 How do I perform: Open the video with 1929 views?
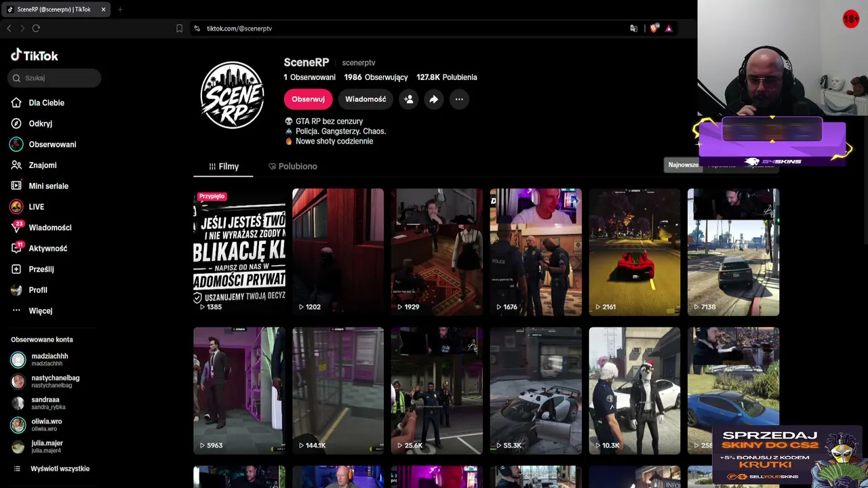point(437,252)
